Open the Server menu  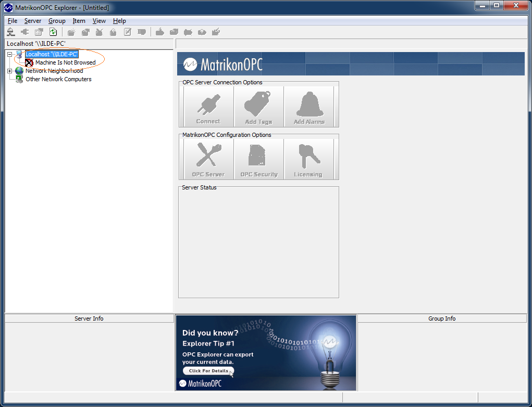tap(33, 21)
